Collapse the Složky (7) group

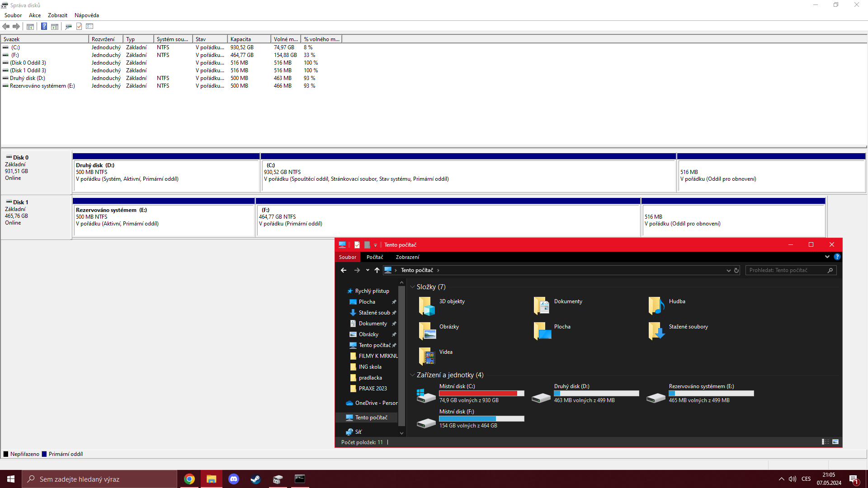click(x=412, y=287)
